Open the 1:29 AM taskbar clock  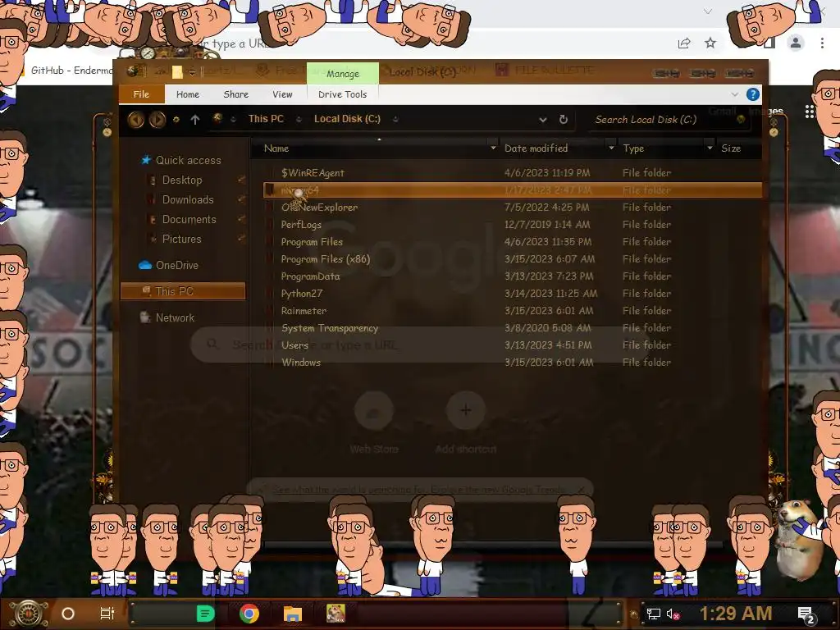(736, 614)
